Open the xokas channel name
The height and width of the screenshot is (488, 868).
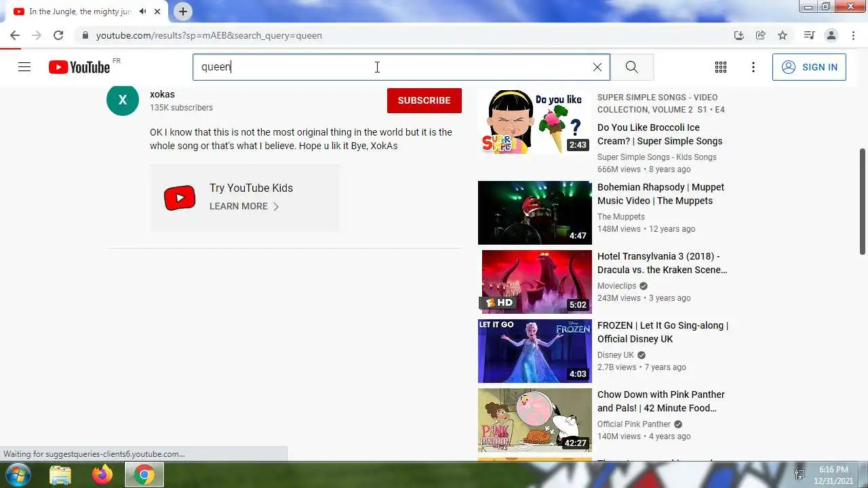click(162, 94)
